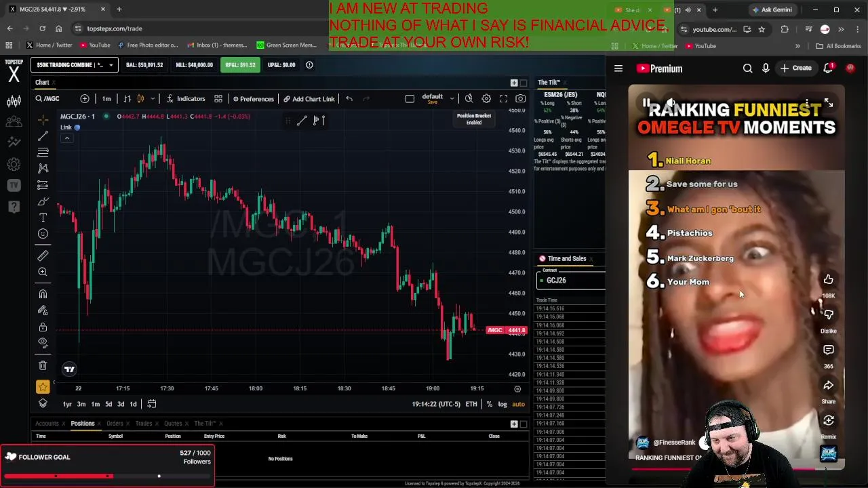Image resolution: width=868 pixels, height=488 pixels.
Task: Open the community people sidebar icon
Action: tap(14, 122)
